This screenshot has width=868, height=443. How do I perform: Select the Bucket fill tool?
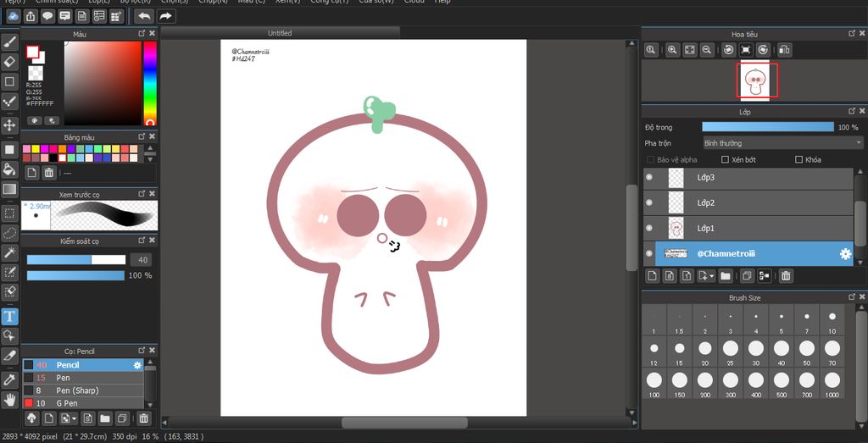[x=10, y=169]
